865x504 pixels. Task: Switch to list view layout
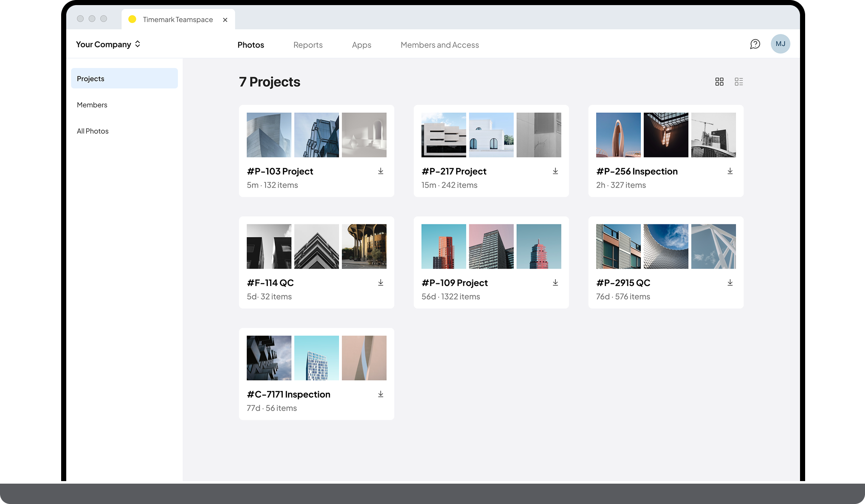tap(739, 81)
